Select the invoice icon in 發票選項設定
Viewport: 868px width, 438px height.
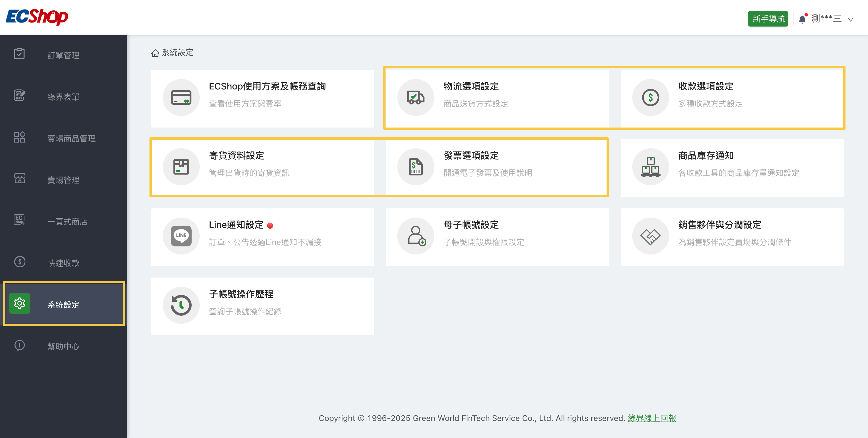(x=416, y=166)
